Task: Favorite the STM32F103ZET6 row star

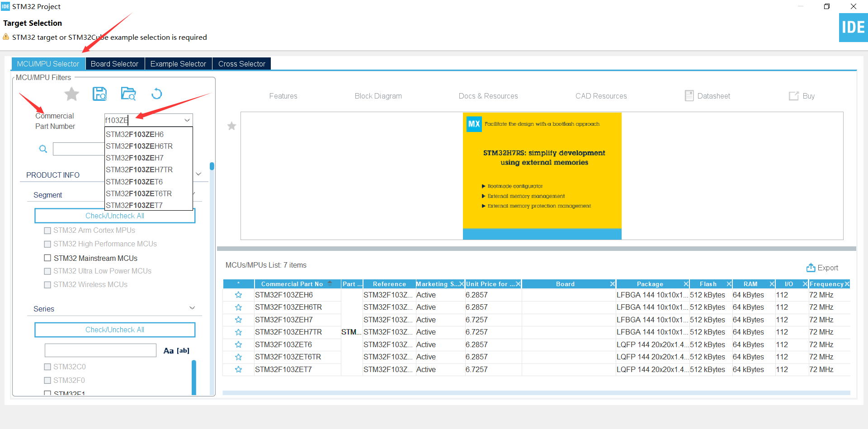Action: pos(238,345)
